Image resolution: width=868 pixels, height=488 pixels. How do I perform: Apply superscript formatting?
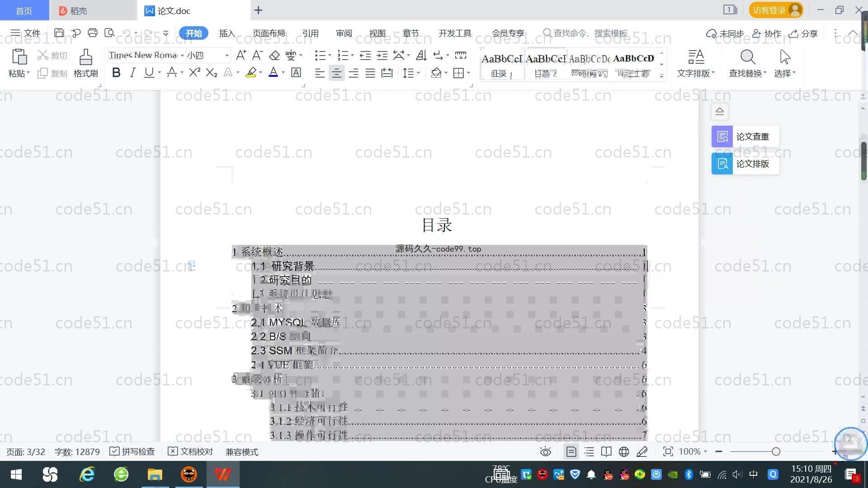click(x=195, y=73)
